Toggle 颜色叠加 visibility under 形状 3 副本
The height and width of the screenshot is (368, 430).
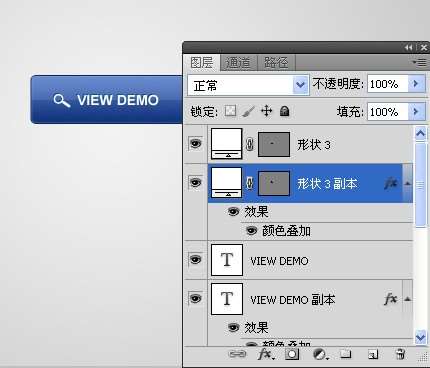tap(251, 230)
